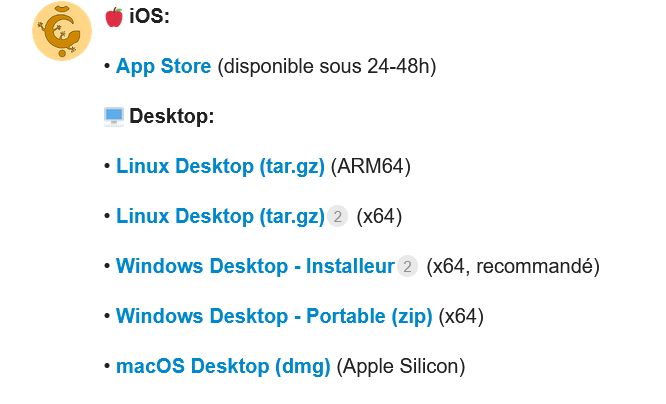Click the gecko profile avatar
The height and width of the screenshot is (404, 666).
(62, 30)
